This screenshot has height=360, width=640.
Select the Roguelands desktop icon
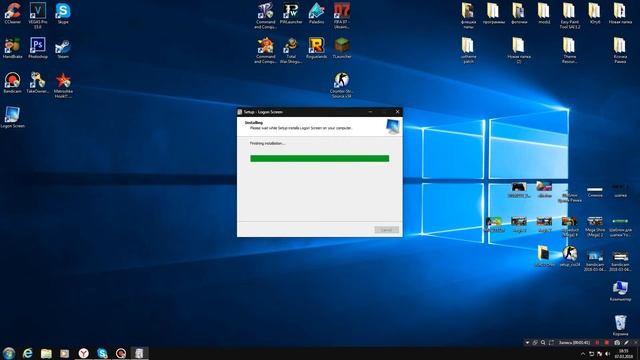tap(316, 48)
